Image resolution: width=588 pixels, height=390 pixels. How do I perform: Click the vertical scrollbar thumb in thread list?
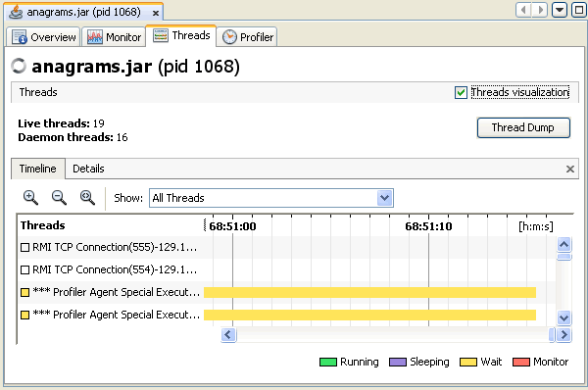coord(564,257)
